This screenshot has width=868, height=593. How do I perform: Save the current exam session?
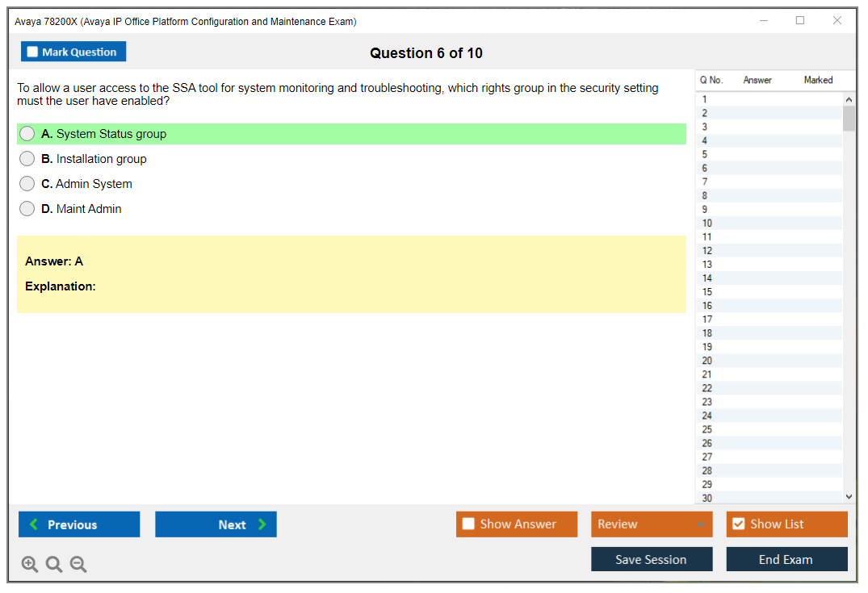pyautogui.click(x=652, y=559)
